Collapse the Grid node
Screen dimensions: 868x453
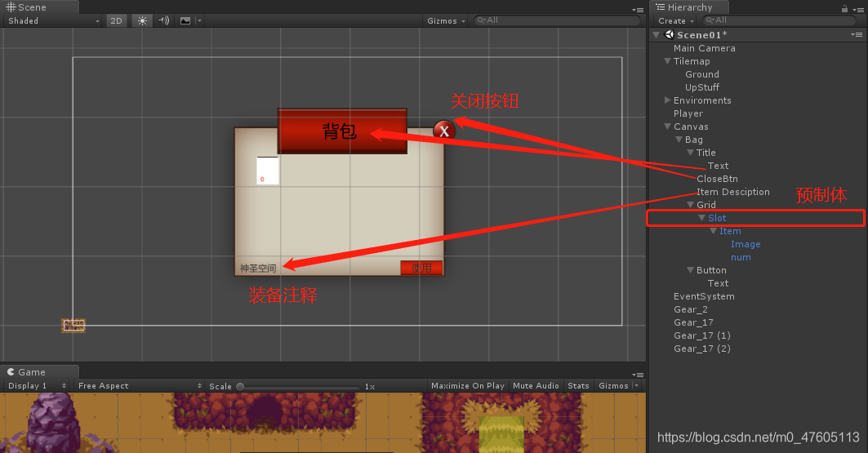(690, 205)
